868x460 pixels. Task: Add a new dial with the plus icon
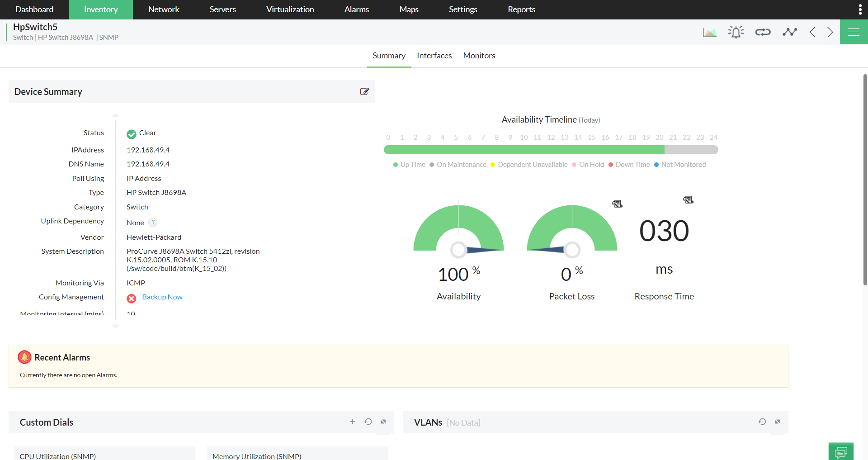click(353, 422)
